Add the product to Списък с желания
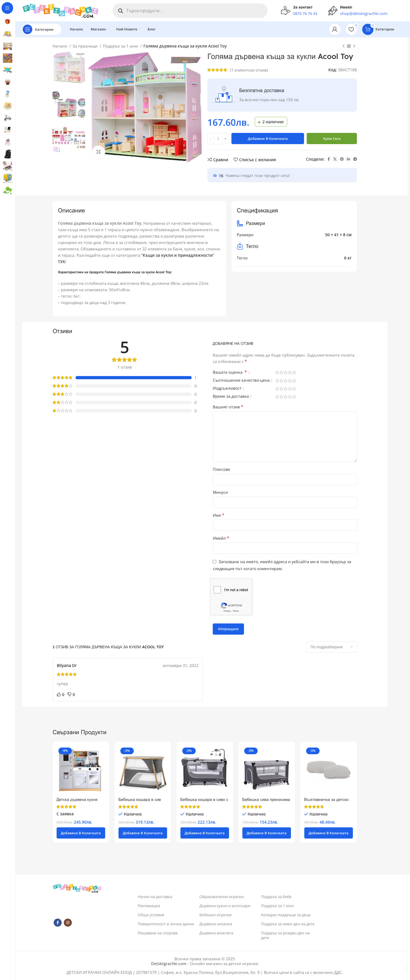Image resolution: width=410 pixels, height=980 pixels. [x=254, y=160]
